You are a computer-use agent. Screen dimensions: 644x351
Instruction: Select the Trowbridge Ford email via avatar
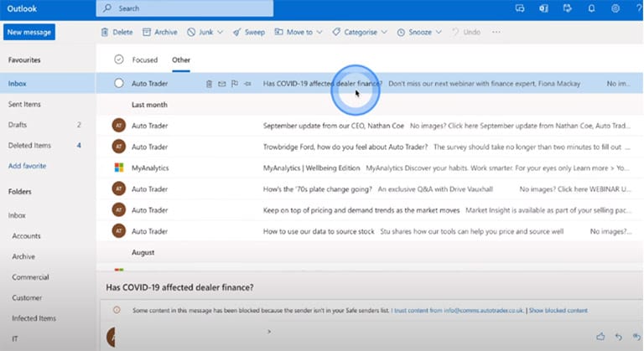119,147
